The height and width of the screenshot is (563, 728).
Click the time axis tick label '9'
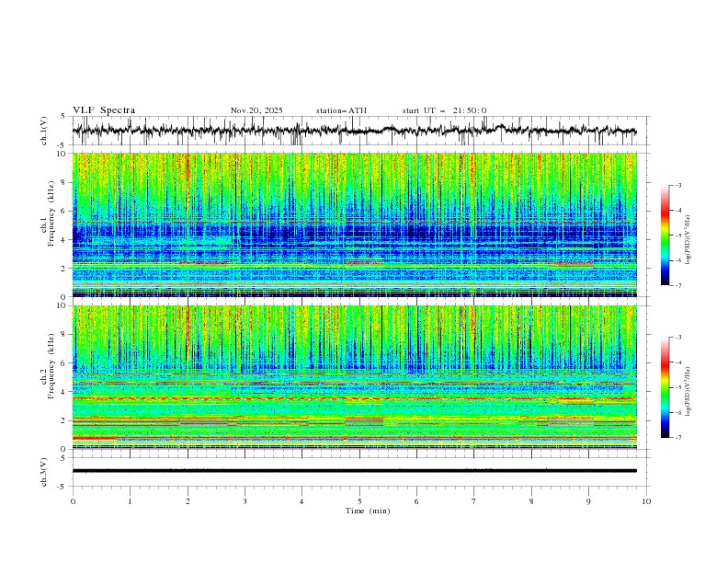pos(588,501)
